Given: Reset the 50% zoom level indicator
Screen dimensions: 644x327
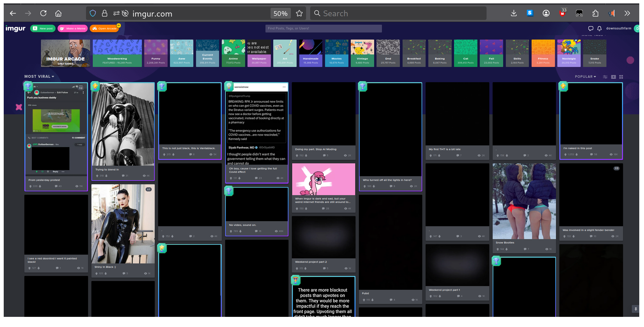Looking at the screenshot, I should (x=280, y=14).
